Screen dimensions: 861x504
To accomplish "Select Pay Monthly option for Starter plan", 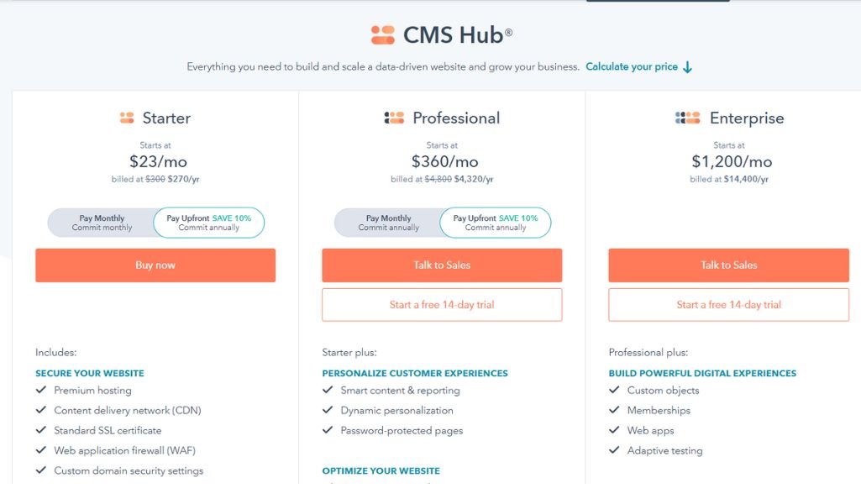I will [102, 223].
